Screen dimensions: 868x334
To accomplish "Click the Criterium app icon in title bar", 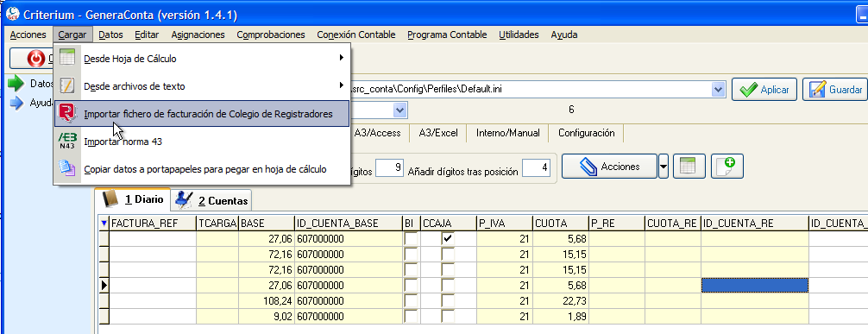I will pyautogui.click(x=12, y=14).
